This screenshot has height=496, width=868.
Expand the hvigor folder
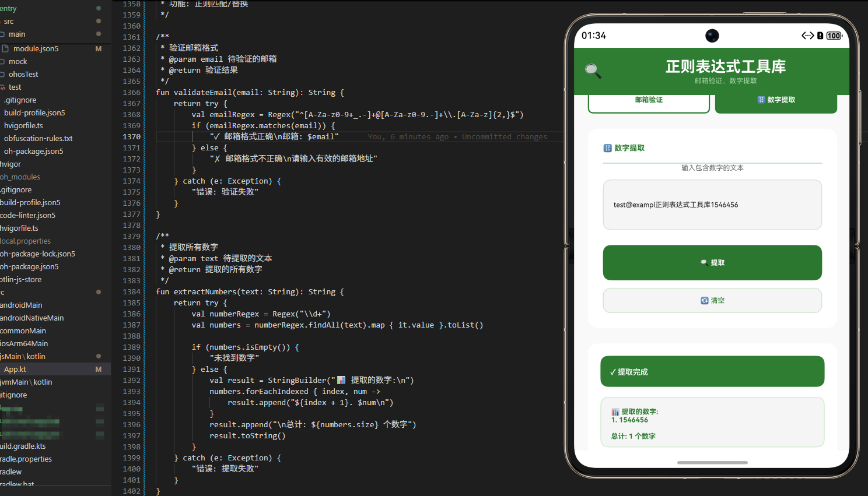coord(10,164)
